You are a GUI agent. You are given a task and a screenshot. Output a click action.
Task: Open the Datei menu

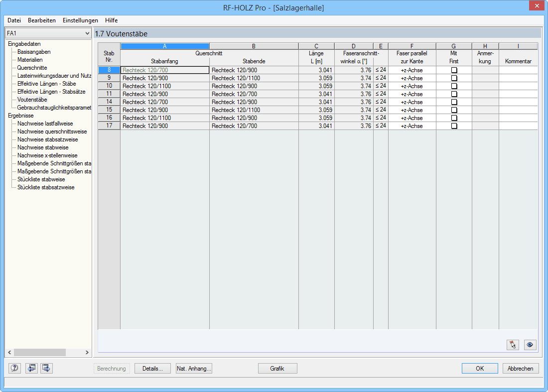click(x=14, y=20)
